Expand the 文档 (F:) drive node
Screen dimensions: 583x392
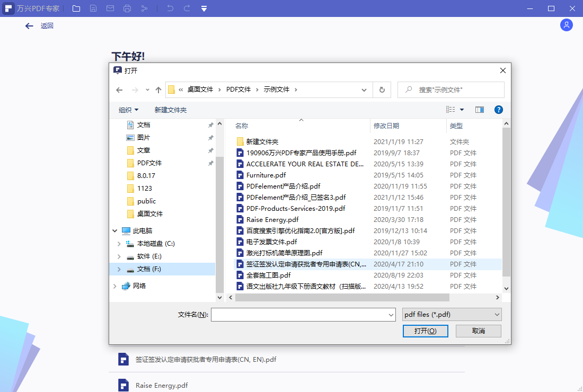[119, 269]
